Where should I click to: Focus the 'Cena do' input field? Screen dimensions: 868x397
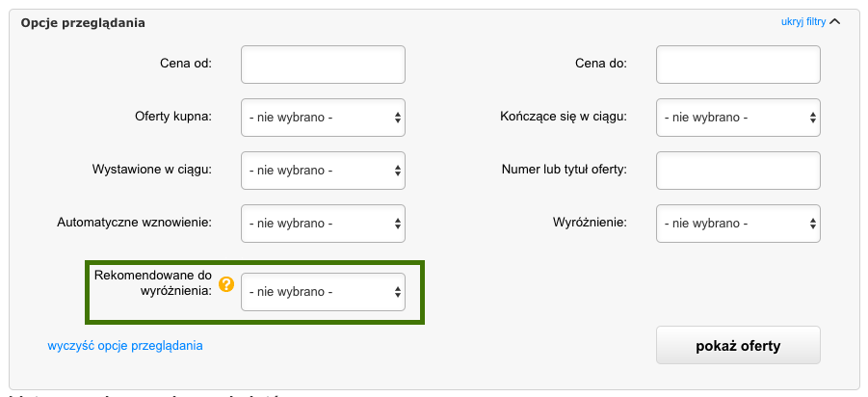[739, 65]
